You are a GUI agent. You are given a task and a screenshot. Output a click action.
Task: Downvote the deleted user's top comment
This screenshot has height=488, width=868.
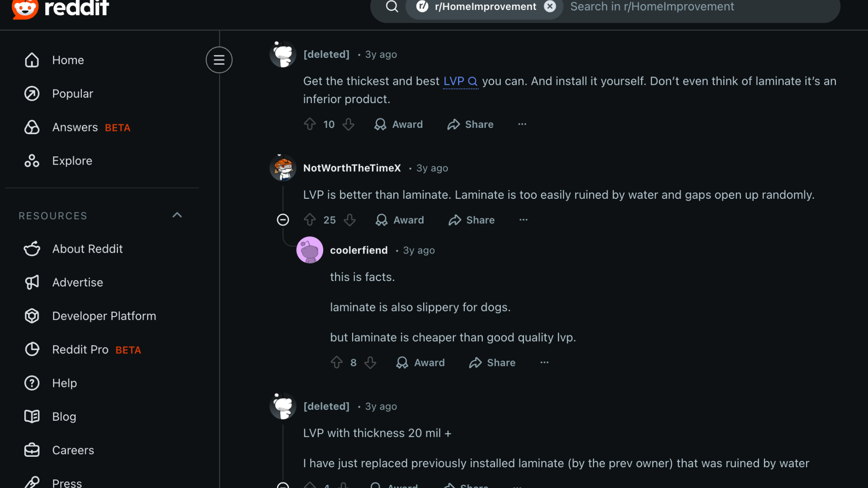click(x=349, y=124)
